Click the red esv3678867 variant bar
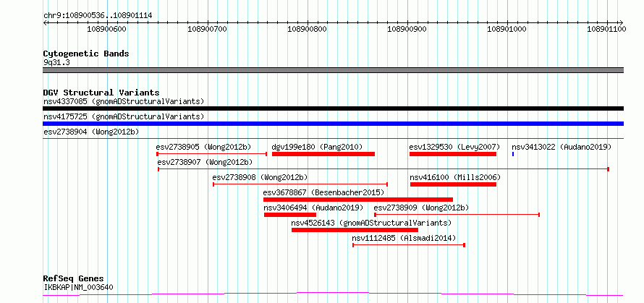 point(358,200)
